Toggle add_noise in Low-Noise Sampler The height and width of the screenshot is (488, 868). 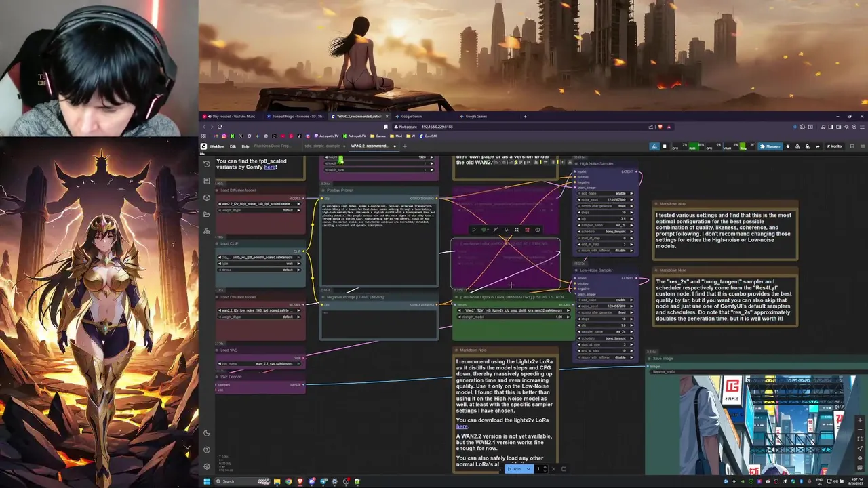pos(605,300)
